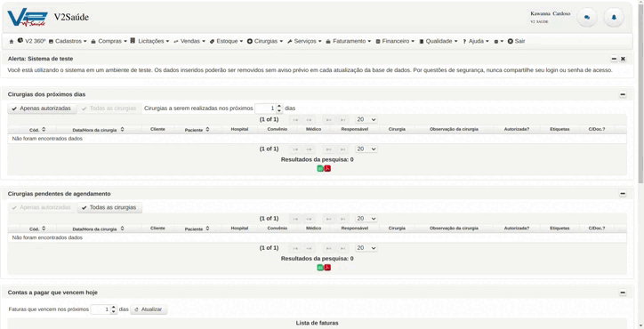The height and width of the screenshot is (329, 644).
Task: Decrease the faturas days value
Action: click(x=114, y=312)
